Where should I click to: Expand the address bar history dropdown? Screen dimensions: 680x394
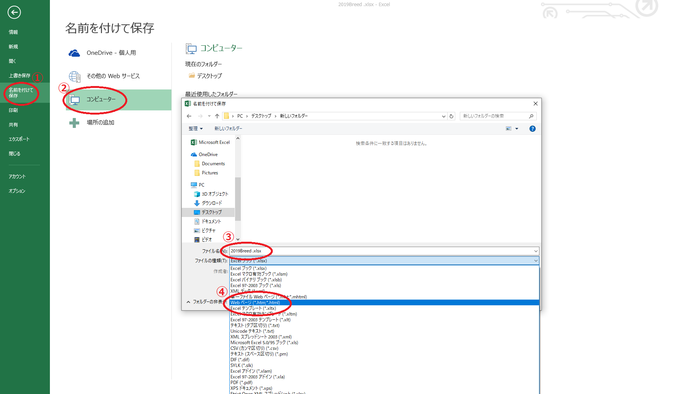coord(443,116)
